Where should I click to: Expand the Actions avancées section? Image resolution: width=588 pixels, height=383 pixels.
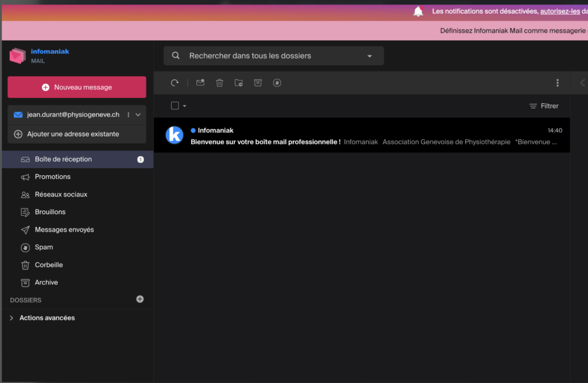coord(11,318)
